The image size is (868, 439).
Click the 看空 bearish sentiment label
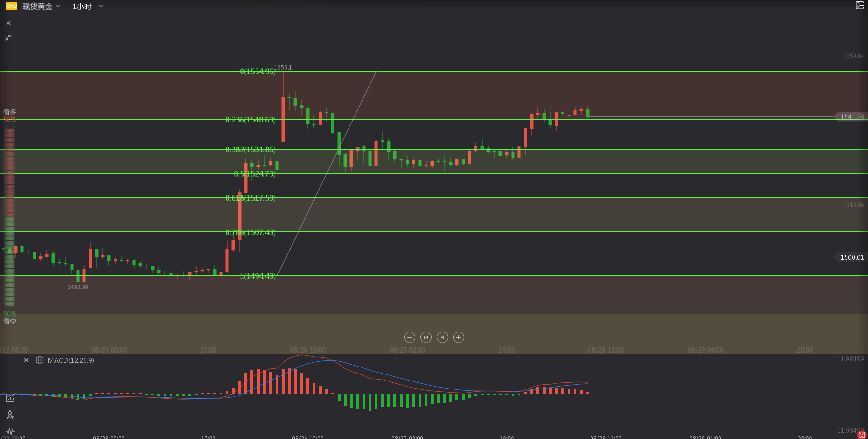(x=10, y=321)
